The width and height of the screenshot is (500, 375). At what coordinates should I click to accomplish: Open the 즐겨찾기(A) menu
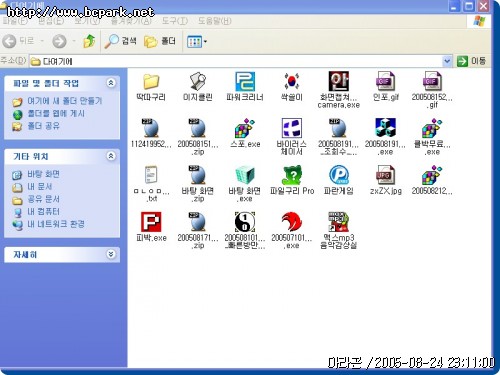coord(131,21)
